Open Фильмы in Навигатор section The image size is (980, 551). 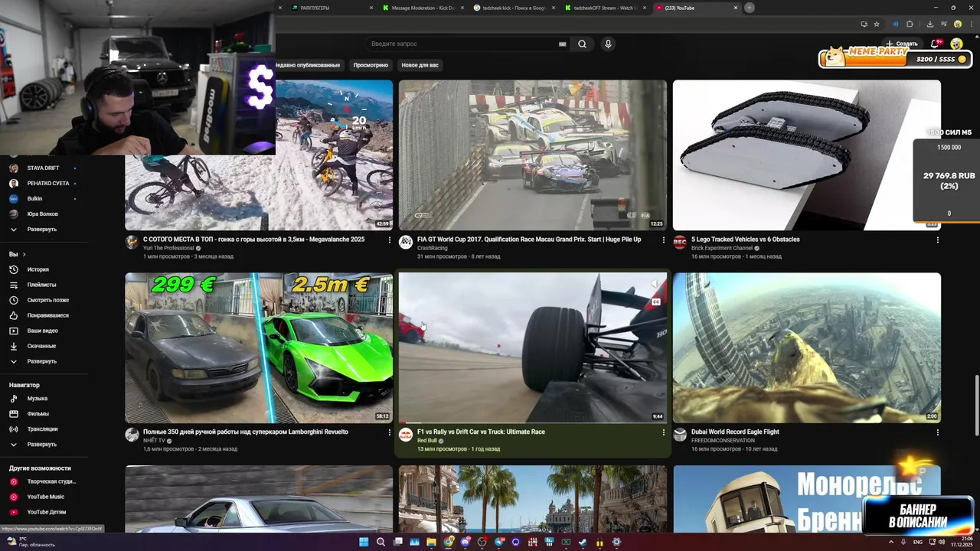click(38, 414)
